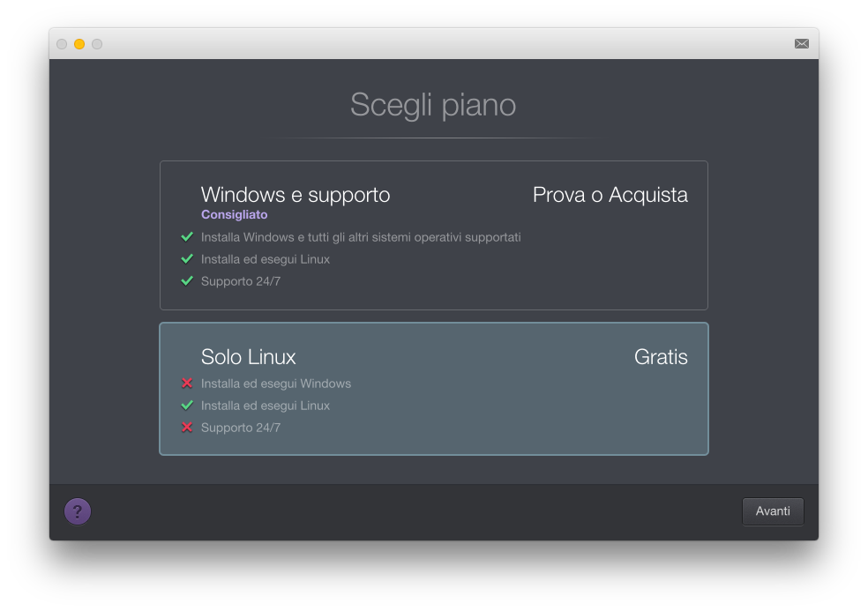Click the Gratis price label

661,357
